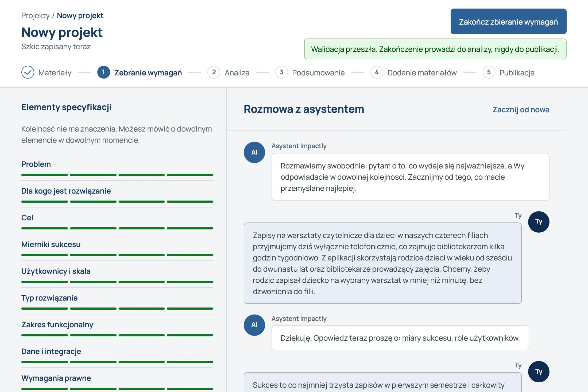Click the Nowy projekt breadcrumb
The image size is (588, 392).
point(80,16)
